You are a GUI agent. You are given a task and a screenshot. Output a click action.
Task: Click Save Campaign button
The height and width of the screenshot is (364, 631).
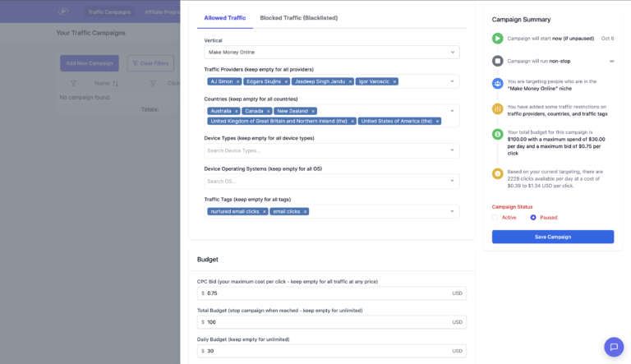click(x=553, y=237)
